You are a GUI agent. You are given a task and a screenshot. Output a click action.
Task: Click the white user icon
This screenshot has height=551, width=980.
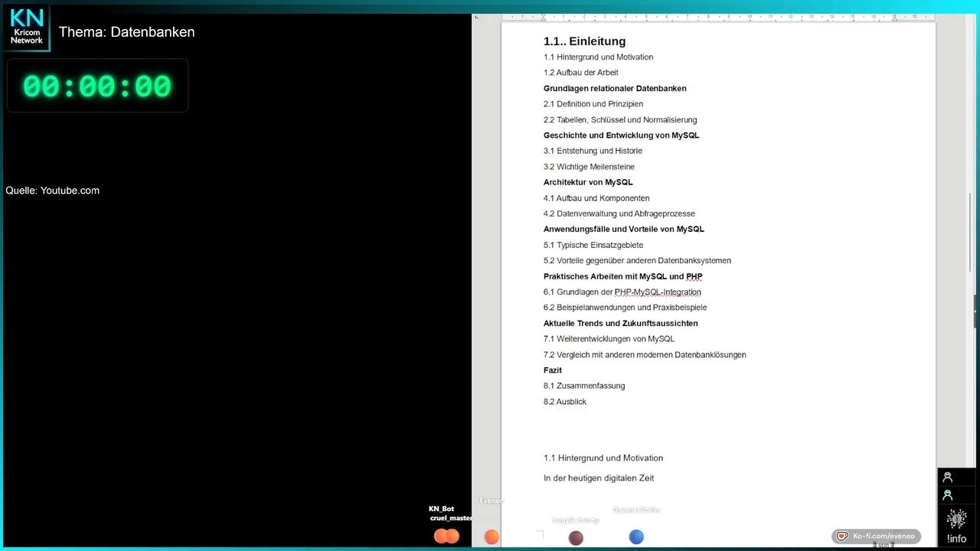947,478
